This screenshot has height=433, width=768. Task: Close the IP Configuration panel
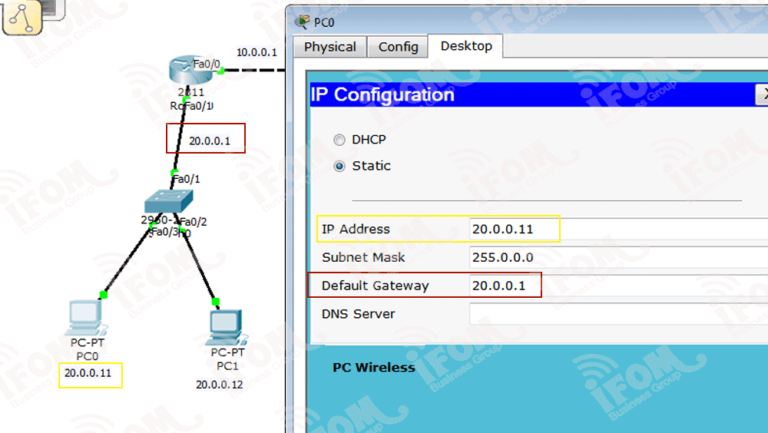tap(761, 95)
